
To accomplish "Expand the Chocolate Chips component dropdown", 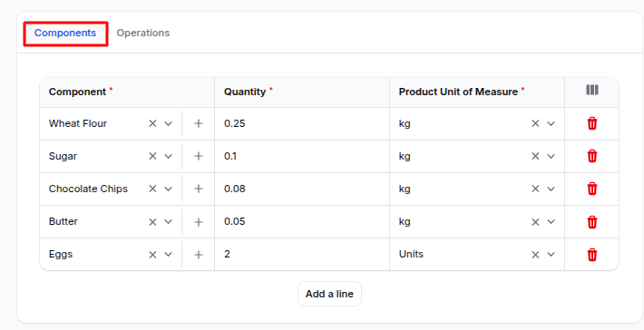I will [x=168, y=189].
